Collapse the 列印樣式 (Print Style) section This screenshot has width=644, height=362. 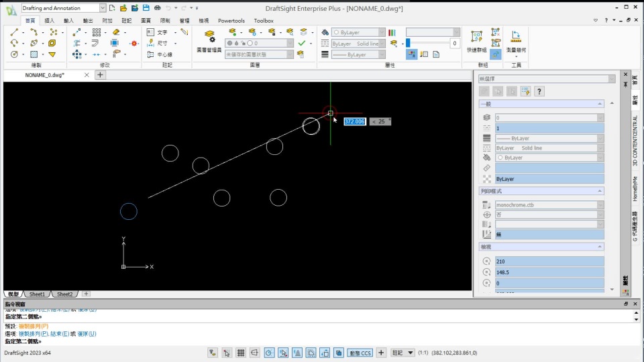600,191
